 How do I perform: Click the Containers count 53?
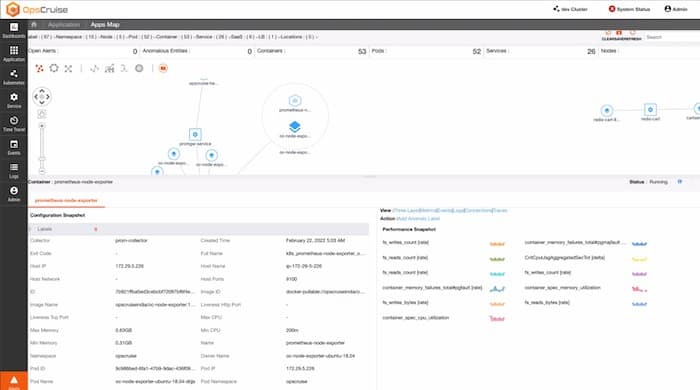[362, 52]
